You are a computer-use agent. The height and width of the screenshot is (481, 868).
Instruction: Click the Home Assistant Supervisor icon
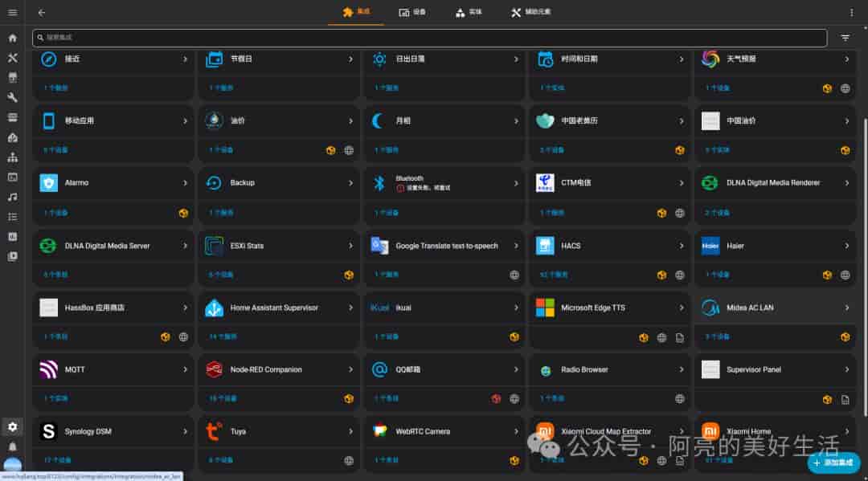coord(214,308)
